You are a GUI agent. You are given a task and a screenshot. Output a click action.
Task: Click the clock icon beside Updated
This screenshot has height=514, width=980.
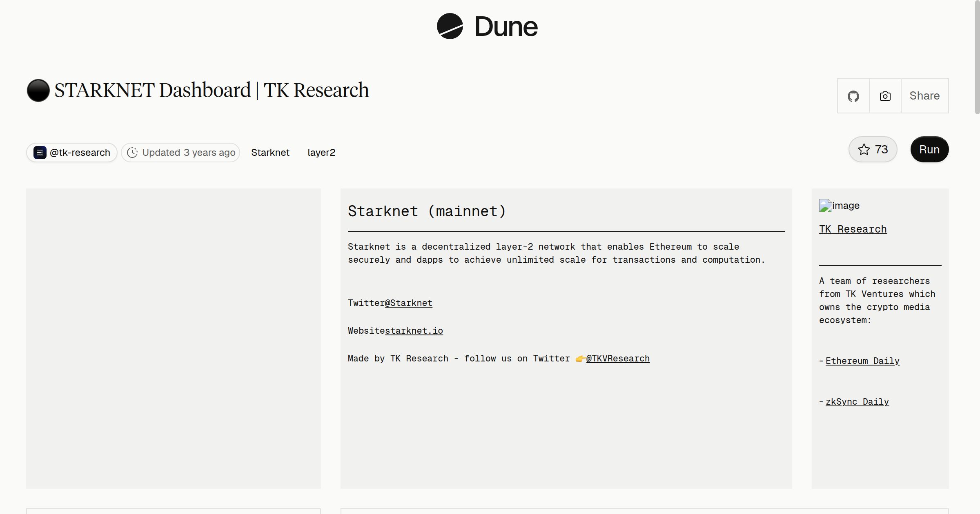[x=132, y=153]
